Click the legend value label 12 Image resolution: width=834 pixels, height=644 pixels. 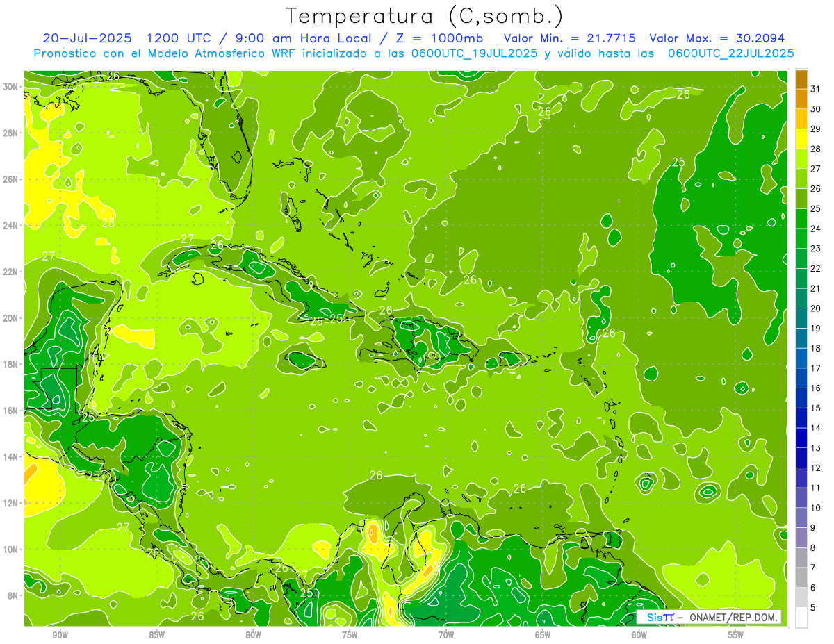[816, 468]
